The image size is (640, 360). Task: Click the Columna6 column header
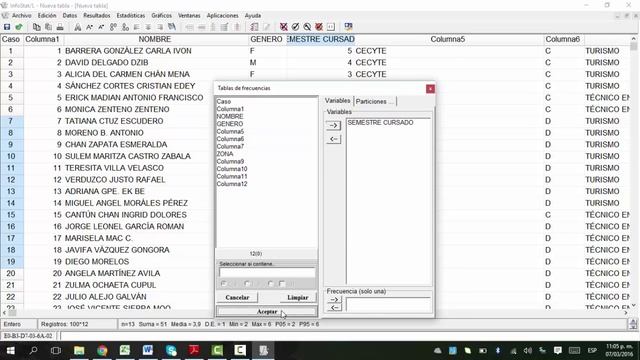point(562,39)
